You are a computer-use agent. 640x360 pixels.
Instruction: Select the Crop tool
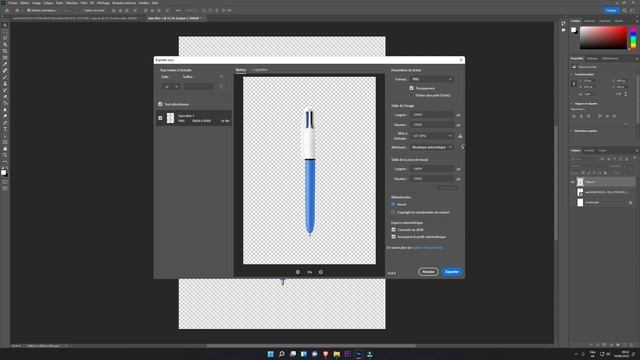coord(5,51)
